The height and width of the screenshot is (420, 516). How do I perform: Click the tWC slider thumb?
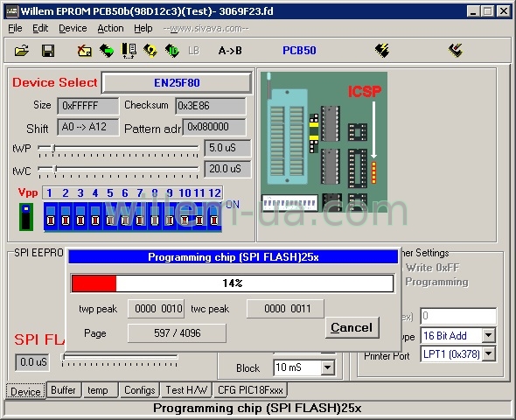[x=55, y=169]
